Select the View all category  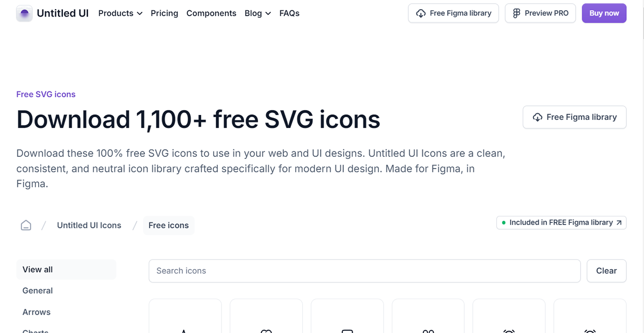66,270
